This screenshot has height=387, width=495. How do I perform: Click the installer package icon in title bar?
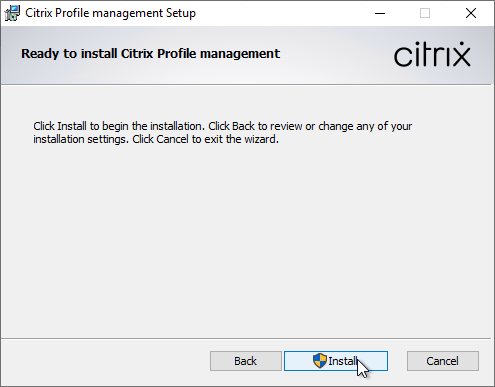[12, 13]
